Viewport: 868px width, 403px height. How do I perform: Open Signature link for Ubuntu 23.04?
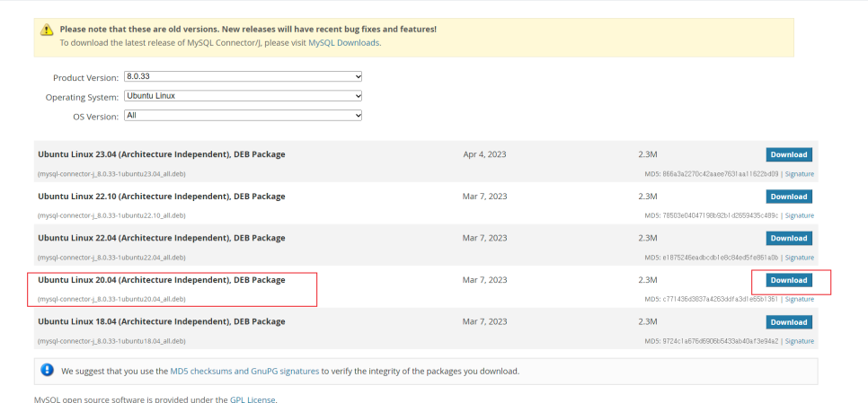click(x=800, y=174)
